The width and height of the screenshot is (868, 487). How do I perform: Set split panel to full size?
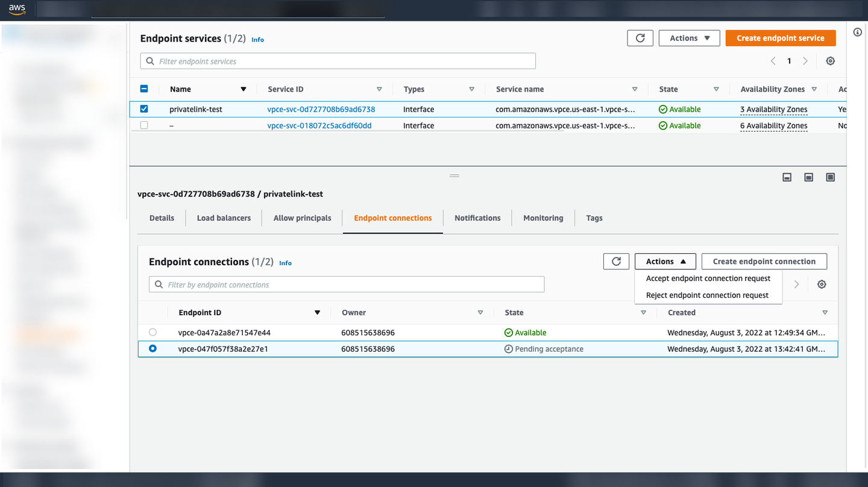click(x=831, y=177)
